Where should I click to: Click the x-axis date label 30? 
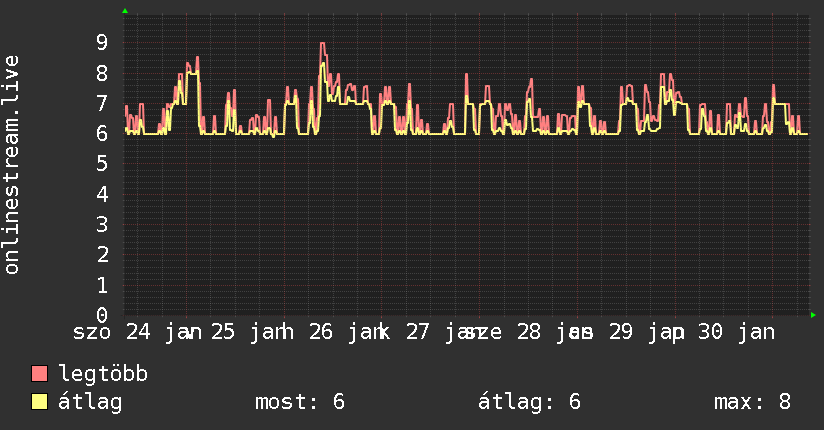point(710,332)
